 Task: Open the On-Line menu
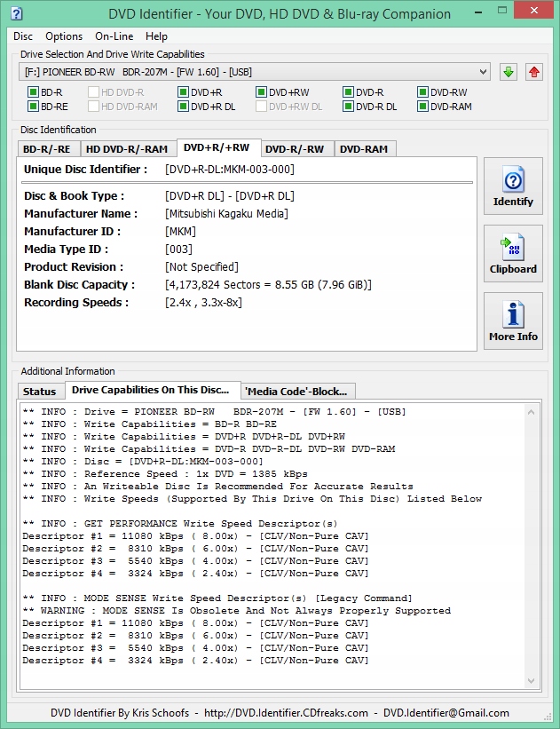[x=114, y=36]
